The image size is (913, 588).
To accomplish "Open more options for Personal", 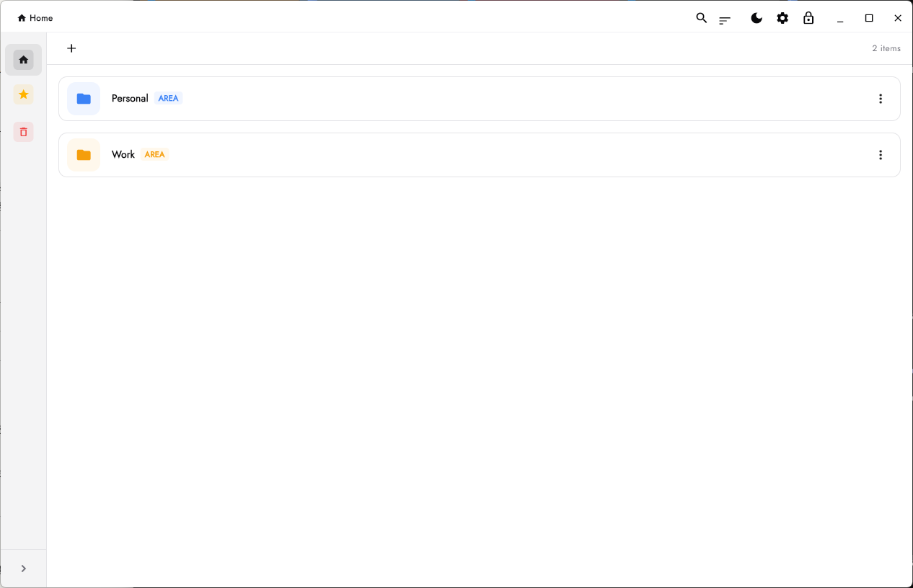I will pyautogui.click(x=881, y=99).
